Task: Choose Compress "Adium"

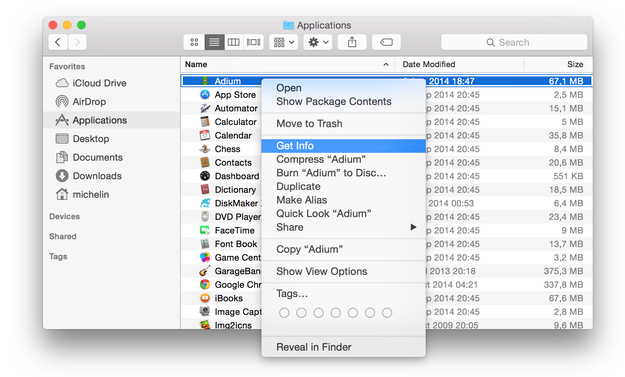Action: tap(344, 159)
